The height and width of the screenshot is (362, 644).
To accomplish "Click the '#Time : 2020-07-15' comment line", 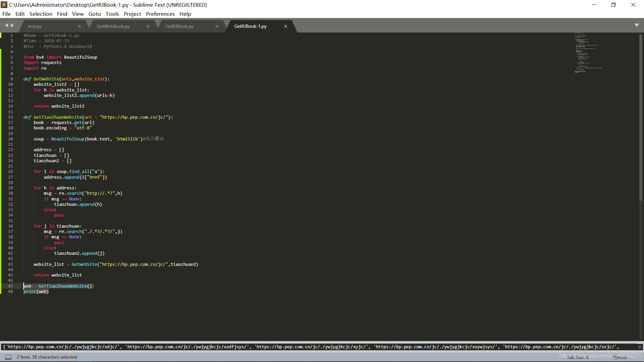I will coord(46,41).
